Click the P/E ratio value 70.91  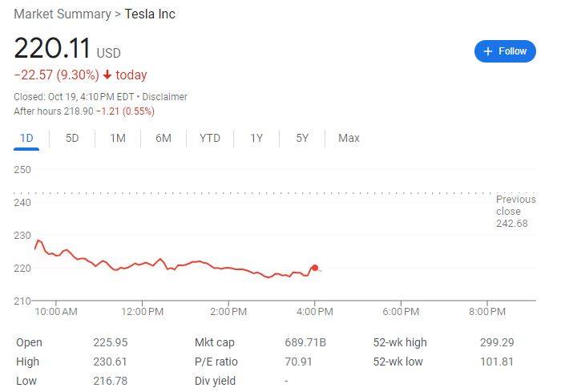[x=298, y=362]
